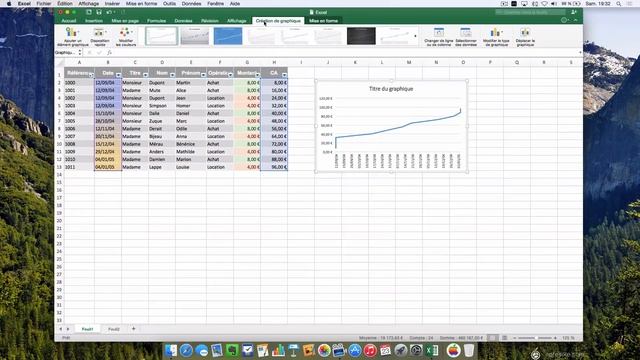Click the chart title Titre du graphique
Image resolution: width=640 pixels, height=360 pixels.
coord(391,89)
